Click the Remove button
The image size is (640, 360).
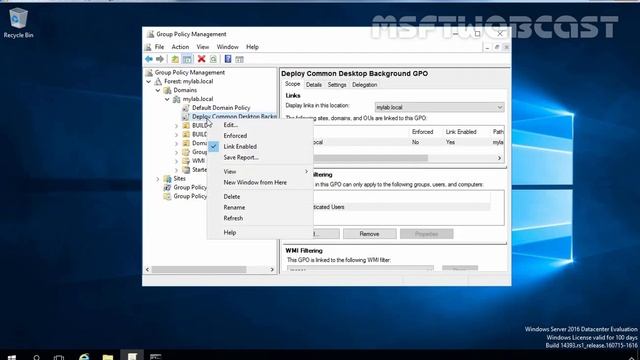(369, 234)
